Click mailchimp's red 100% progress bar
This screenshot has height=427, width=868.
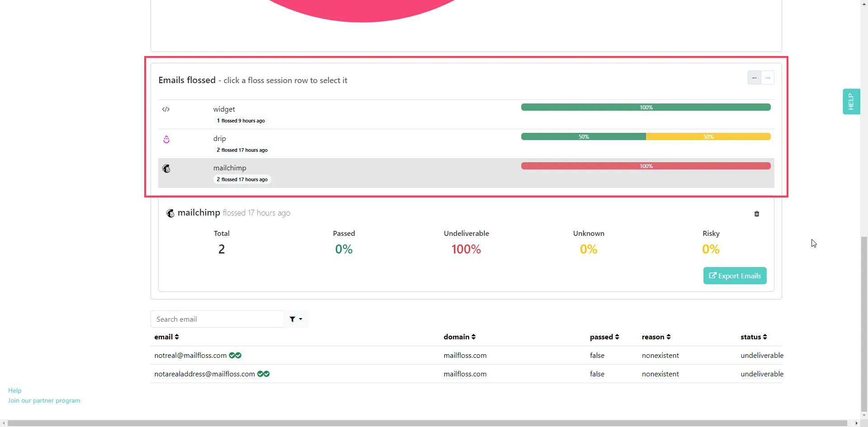[x=646, y=166]
